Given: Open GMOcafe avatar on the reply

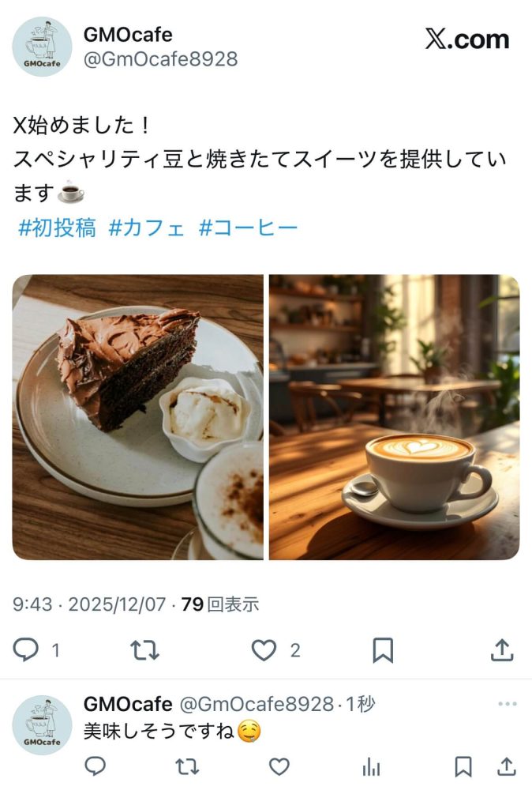Looking at the screenshot, I should [x=43, y=725].
